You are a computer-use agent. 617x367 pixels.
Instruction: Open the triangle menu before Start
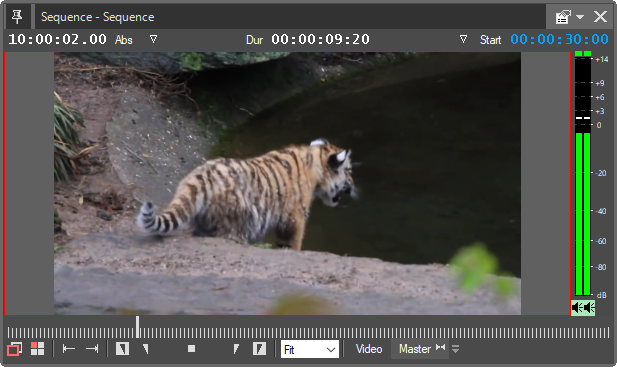coord(464,39)
